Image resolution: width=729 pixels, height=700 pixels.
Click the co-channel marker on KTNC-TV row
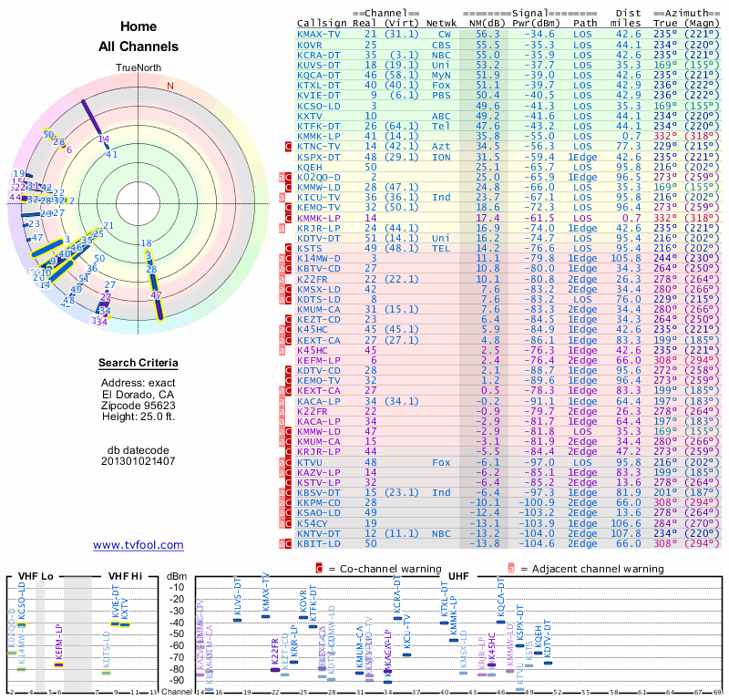[288, 147]
